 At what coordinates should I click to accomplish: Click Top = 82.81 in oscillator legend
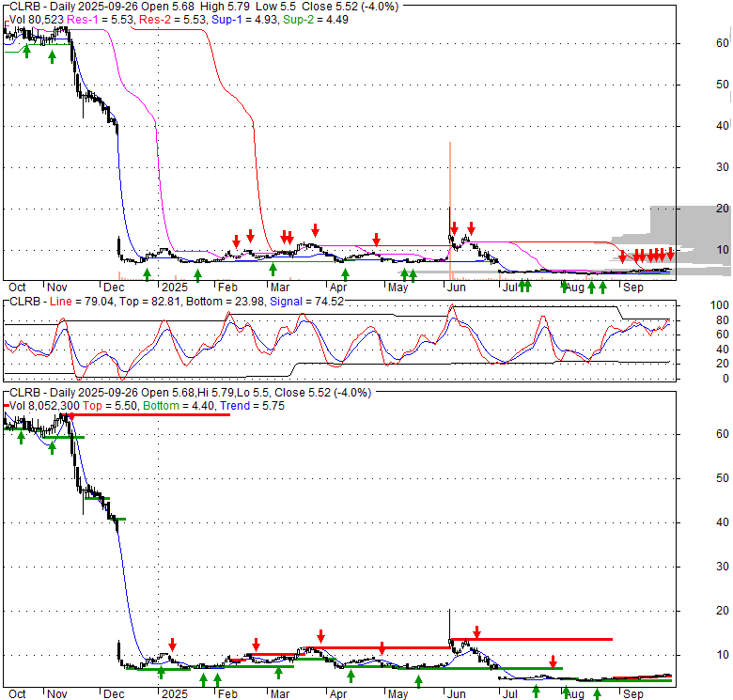pyautogui.click(x=150, y=302)
